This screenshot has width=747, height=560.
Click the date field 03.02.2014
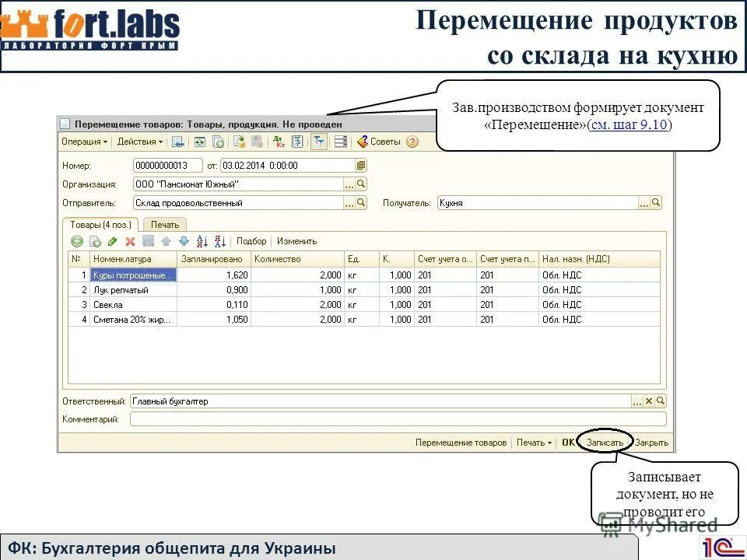[288, 165]
